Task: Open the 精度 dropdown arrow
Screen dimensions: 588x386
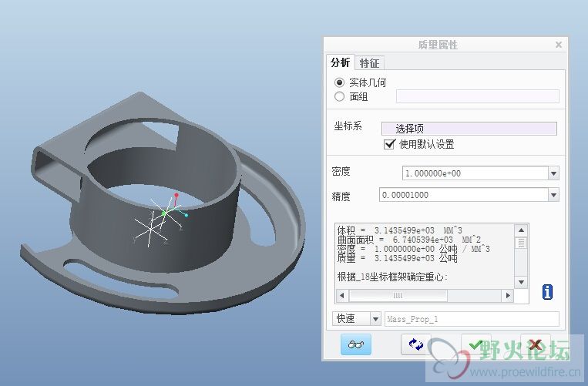Action: [x=554, y=195]
